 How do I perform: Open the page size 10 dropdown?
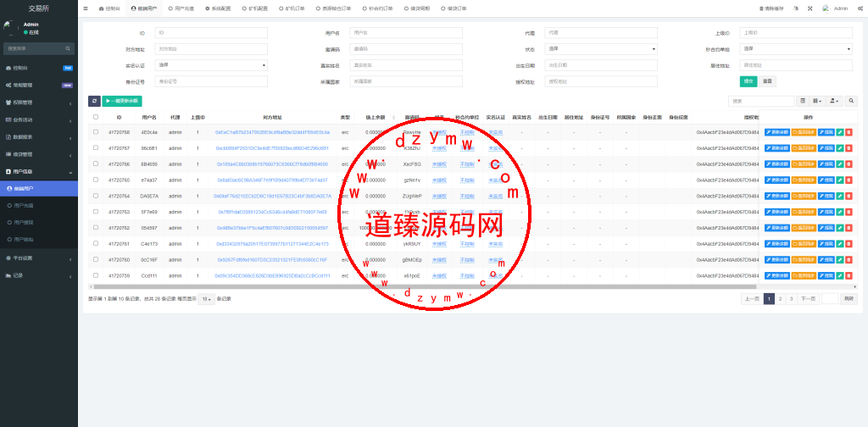207,299
